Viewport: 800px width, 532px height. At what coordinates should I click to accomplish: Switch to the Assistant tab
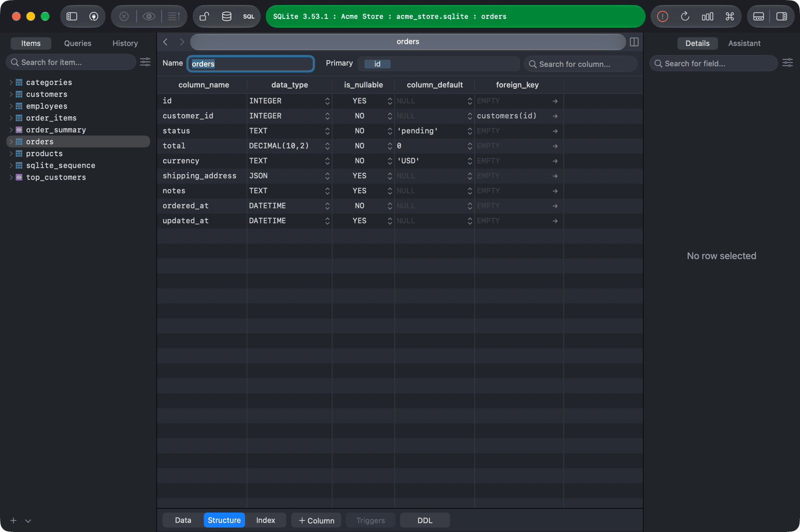[744, 43]
